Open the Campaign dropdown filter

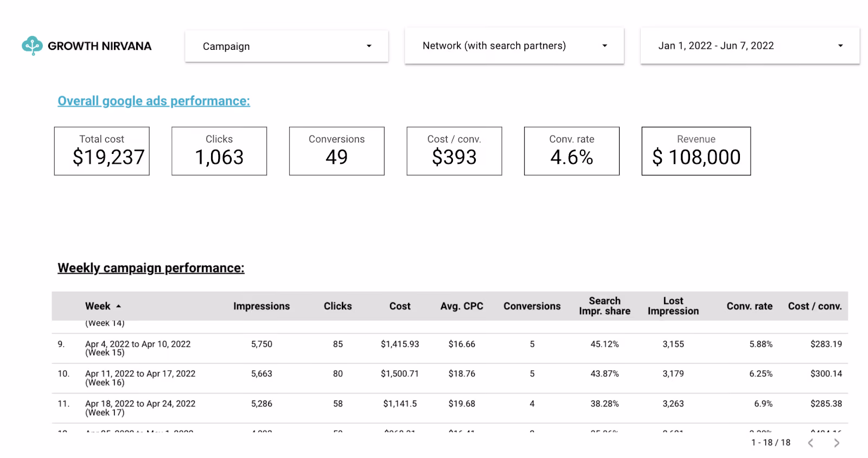286,46
